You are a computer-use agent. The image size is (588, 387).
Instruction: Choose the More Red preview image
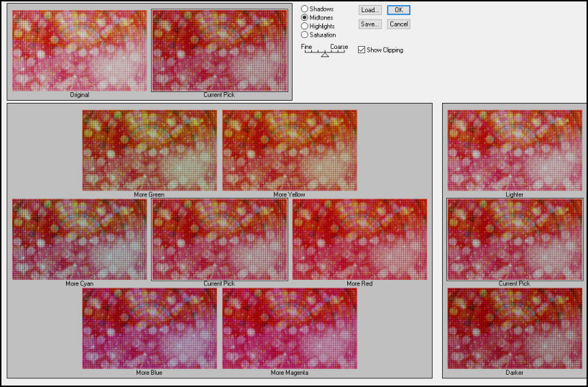point(359,240)
